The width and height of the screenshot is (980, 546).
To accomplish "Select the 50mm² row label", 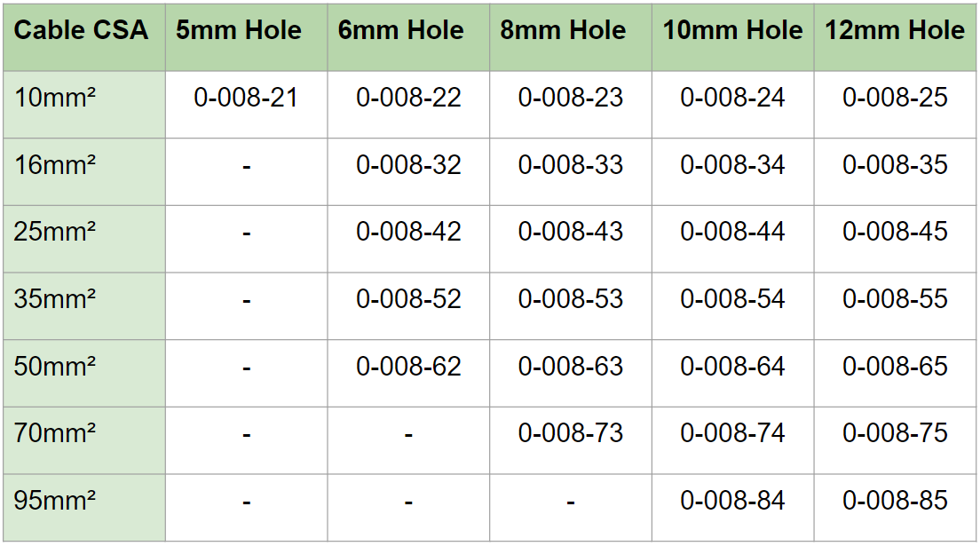I will pyautogui.click(x=55, y=367).
